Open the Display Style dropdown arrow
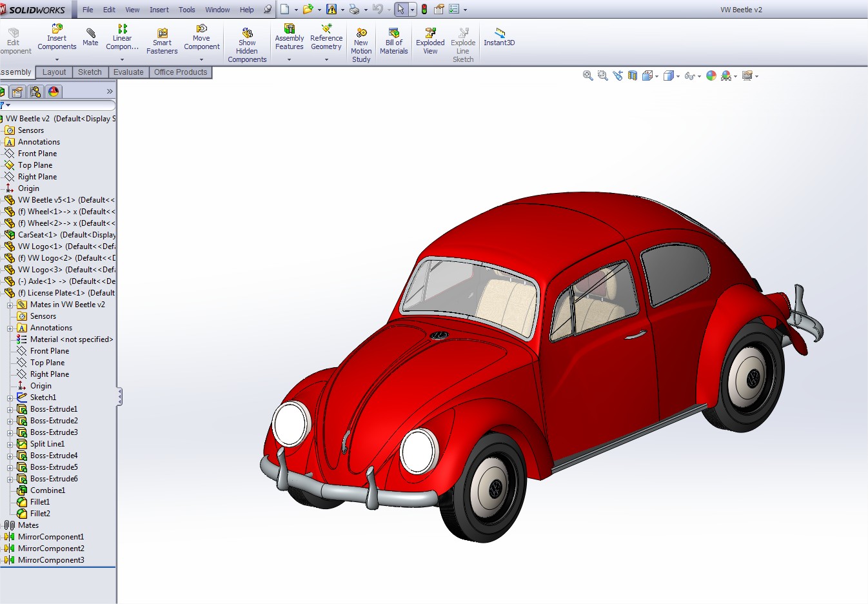 pyautogui.click(x=678, y=76)
